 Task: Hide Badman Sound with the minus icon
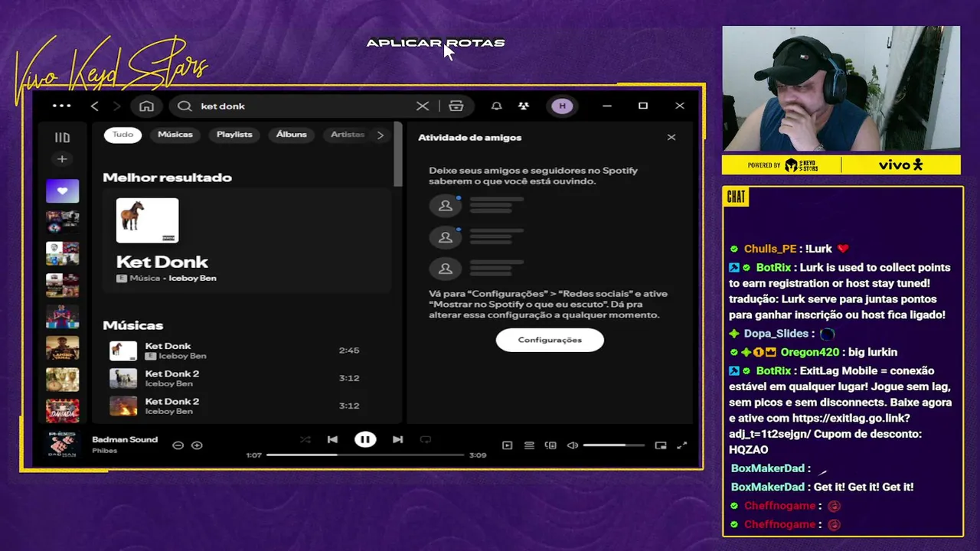click(178, 445)
